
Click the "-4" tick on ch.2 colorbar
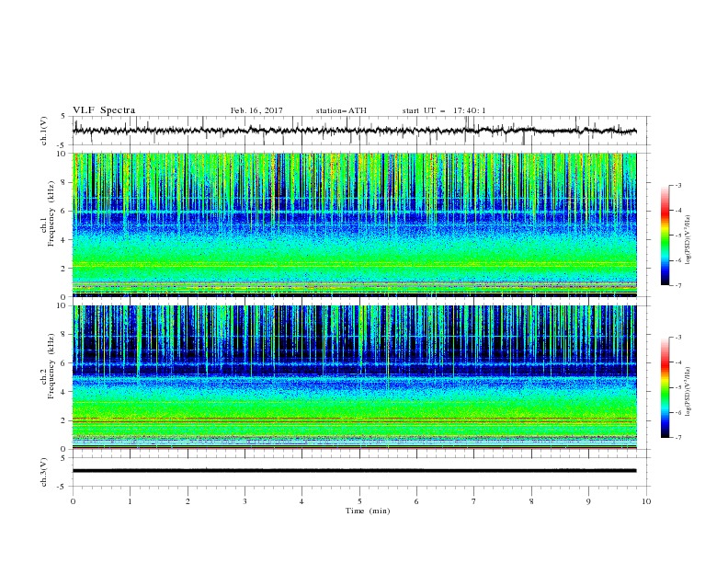point(677,362)
